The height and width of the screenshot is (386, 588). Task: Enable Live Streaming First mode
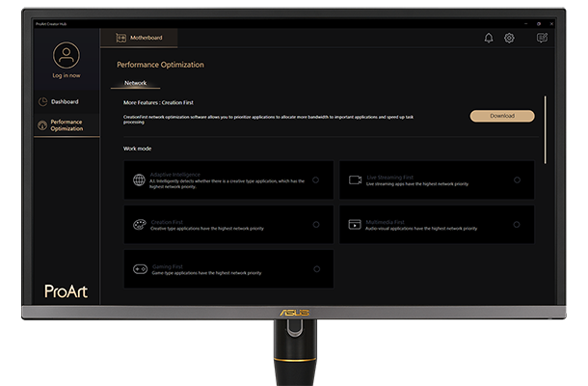tap(517, 179)
